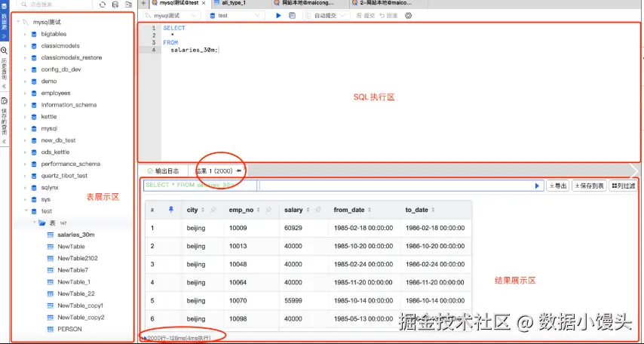Viewport: 644px width, 344px height.
Task: Toggle the blue pin in # column
Action: [x=171, y=210]
